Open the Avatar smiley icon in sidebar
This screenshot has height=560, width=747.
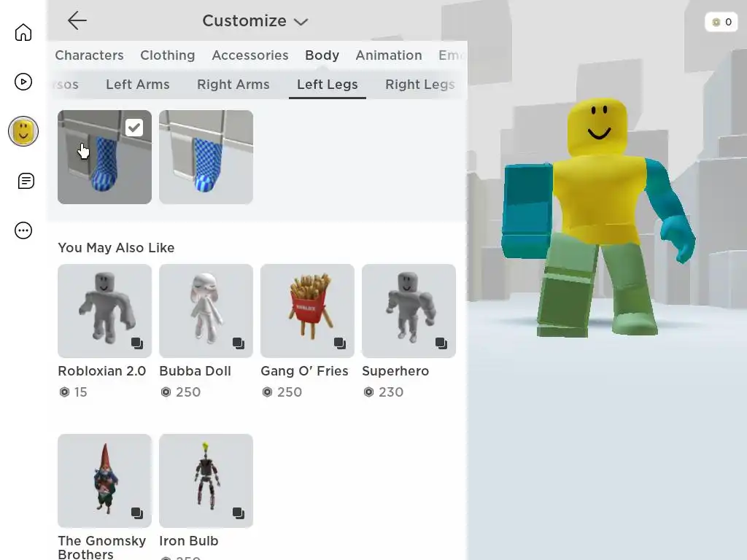[x=23, y=131]
